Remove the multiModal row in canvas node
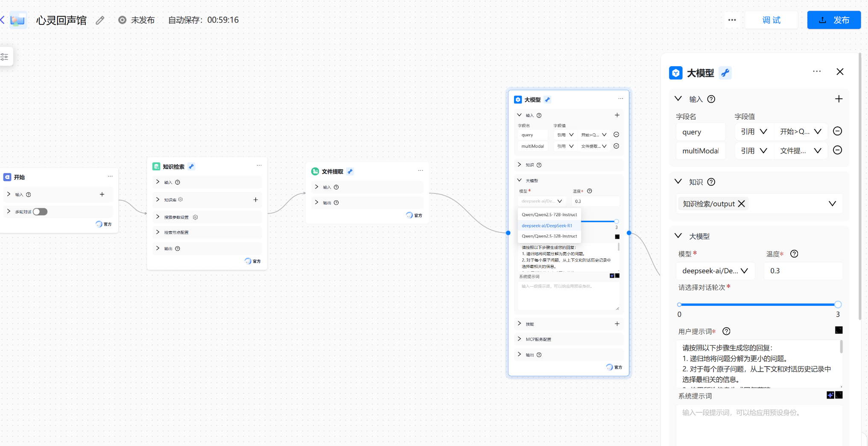This screenshot has width=868, height=446. point(617,146)
